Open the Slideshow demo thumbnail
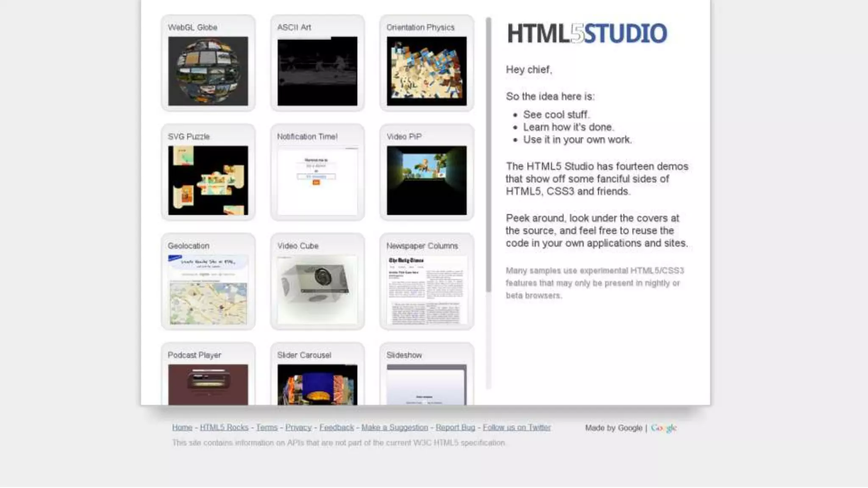The image size is (868, 488). [x=426, y=383]
